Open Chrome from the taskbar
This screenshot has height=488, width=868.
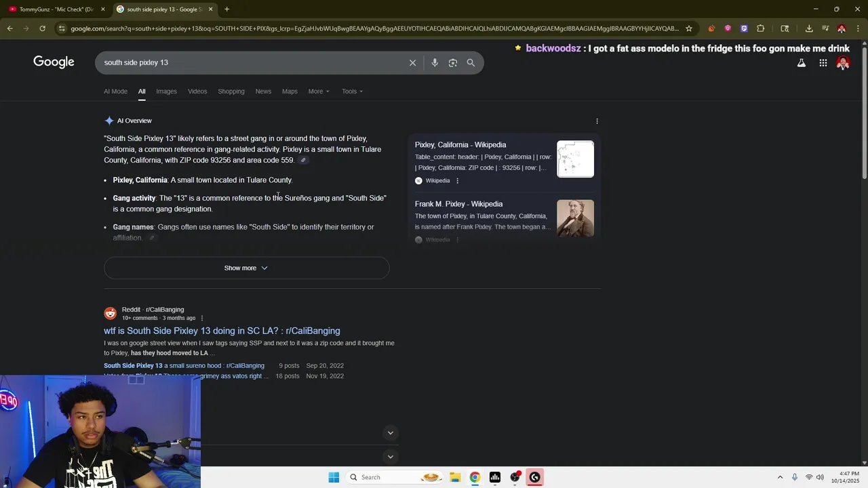[x=475, y=477]
